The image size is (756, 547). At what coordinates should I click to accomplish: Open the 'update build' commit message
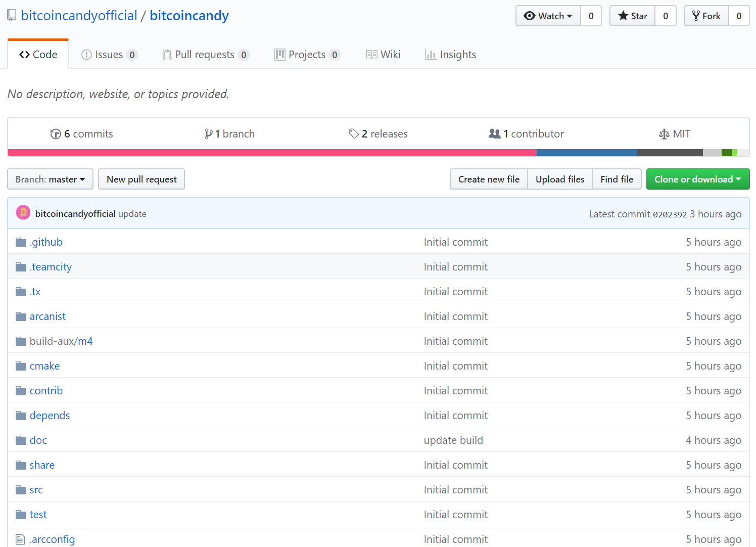[453, 440]
